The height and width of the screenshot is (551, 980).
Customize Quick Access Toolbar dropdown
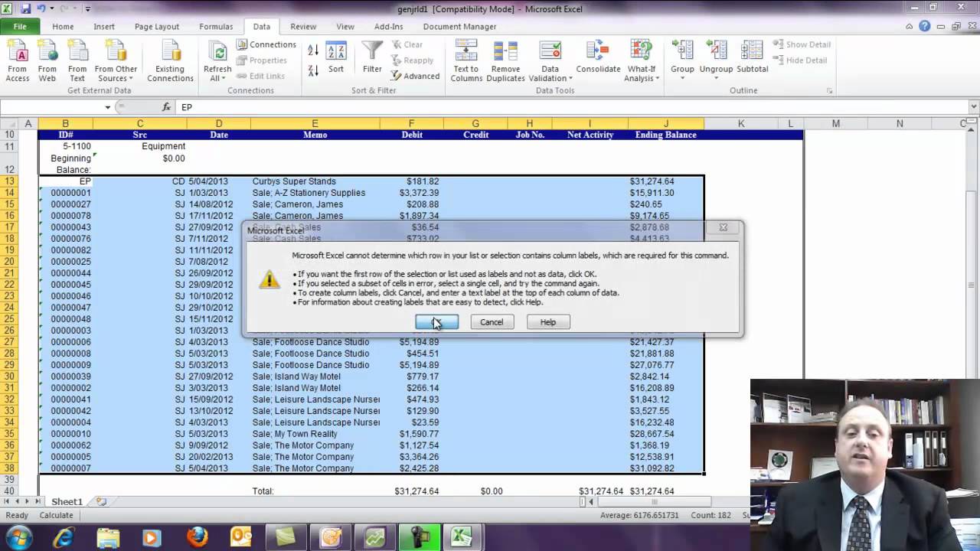[87, 9]
